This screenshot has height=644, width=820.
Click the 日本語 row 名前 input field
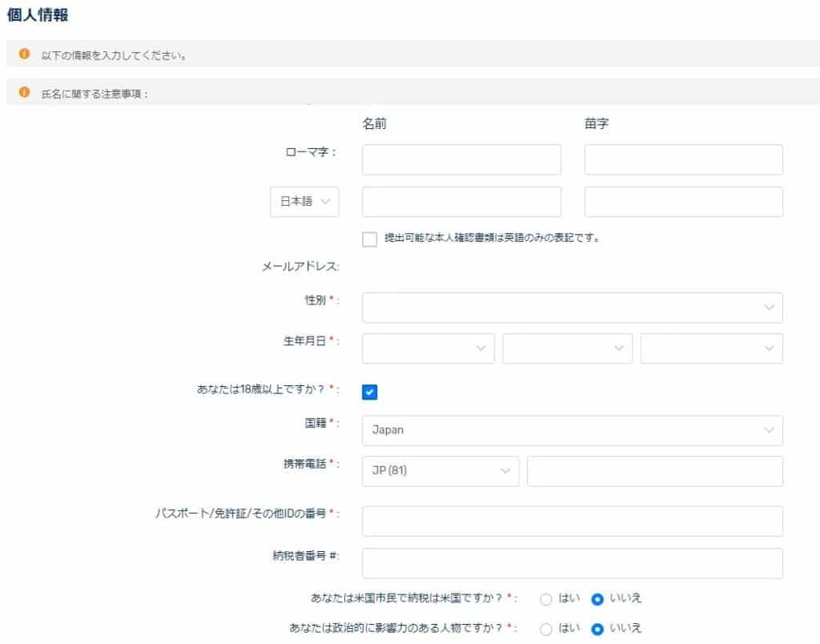(x=461, y=201)
